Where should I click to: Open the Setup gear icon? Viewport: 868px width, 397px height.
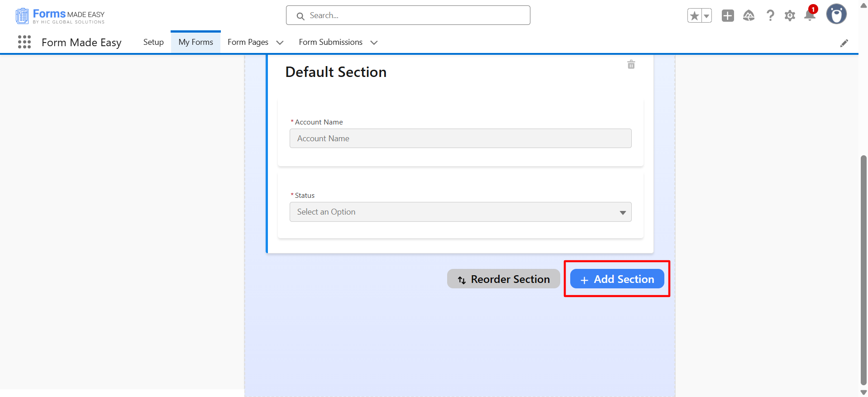click(790, 16)
